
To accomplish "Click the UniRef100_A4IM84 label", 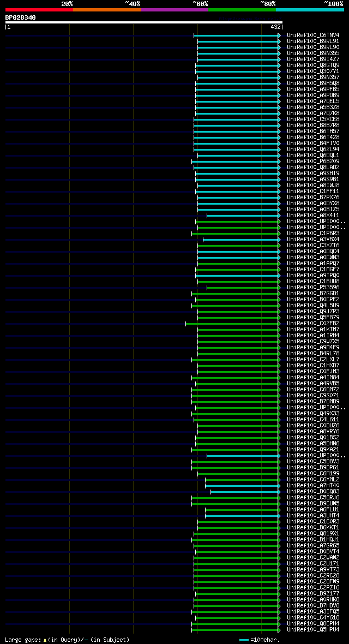I will [x=313, y=378].
